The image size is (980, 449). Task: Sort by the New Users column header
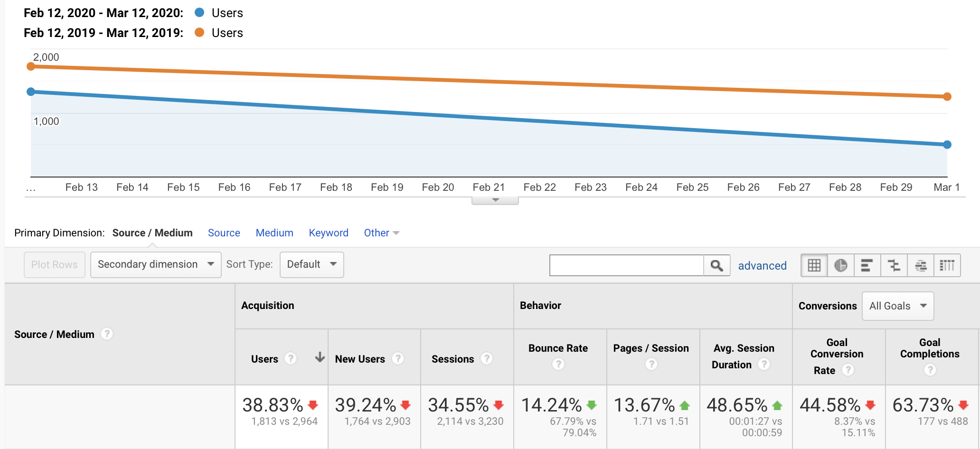pos(360,359)
